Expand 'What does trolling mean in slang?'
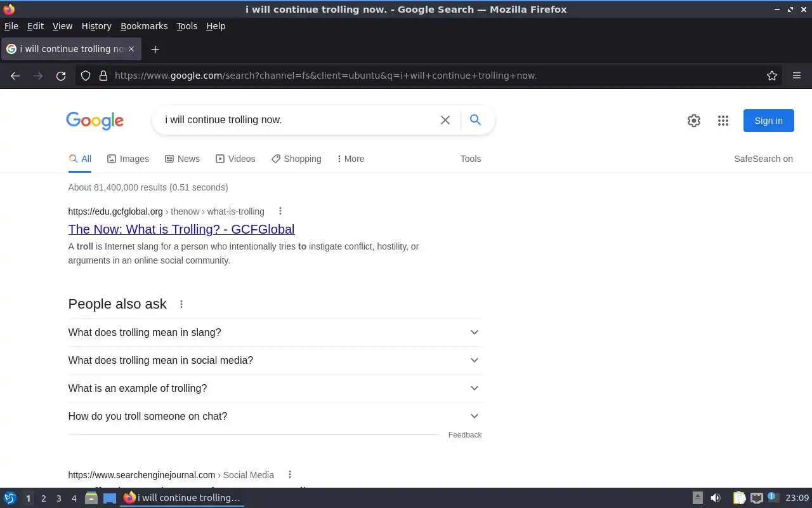This screenshot has height=508, width=812. pos(275,333)
